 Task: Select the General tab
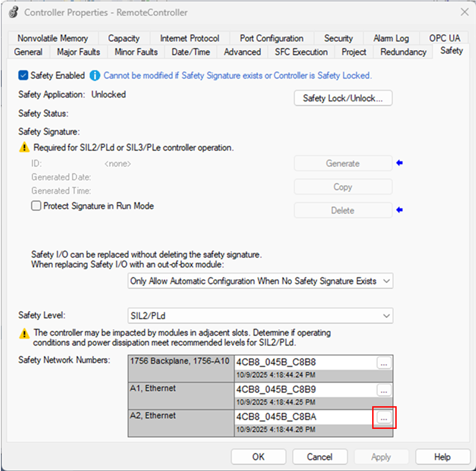(x=28, y=52)
